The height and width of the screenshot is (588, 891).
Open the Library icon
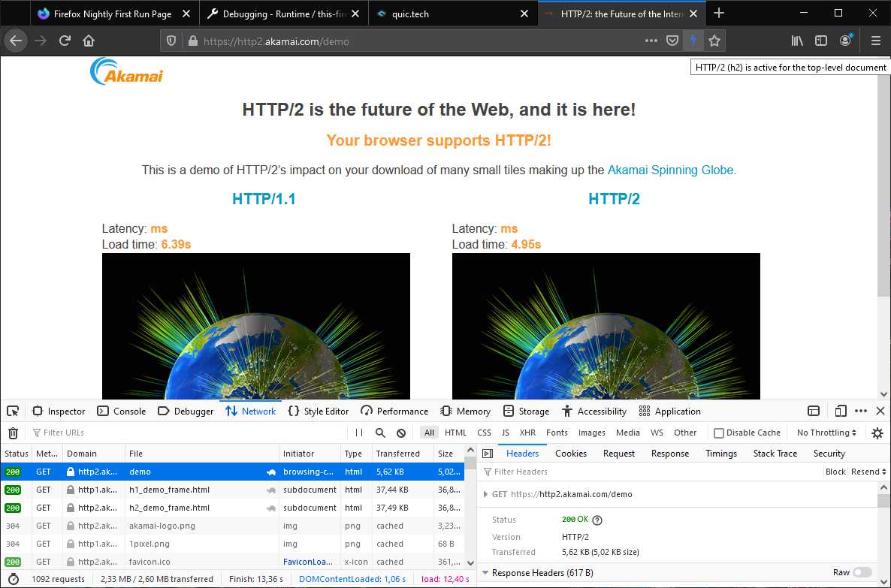click(797, 41)
